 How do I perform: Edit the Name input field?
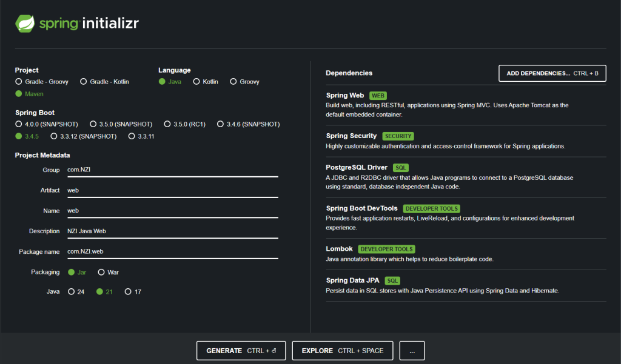tap(173, 211)
